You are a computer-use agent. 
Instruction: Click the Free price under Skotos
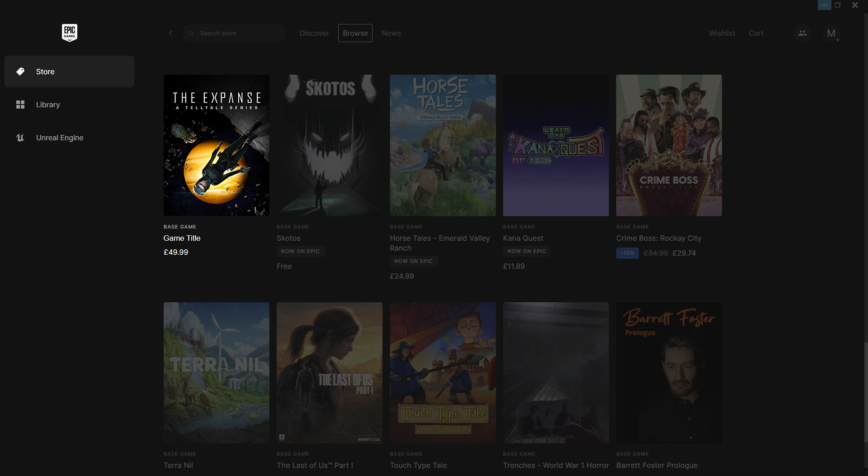[284, 266]
